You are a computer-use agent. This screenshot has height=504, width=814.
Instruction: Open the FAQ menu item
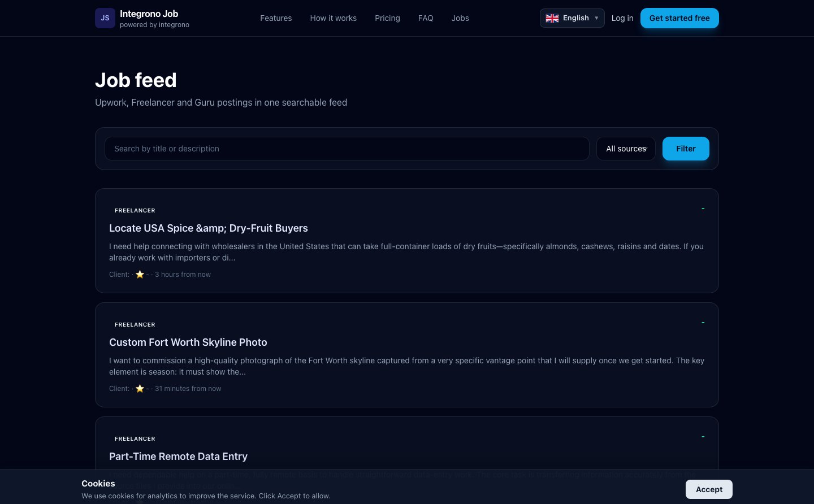426,18
